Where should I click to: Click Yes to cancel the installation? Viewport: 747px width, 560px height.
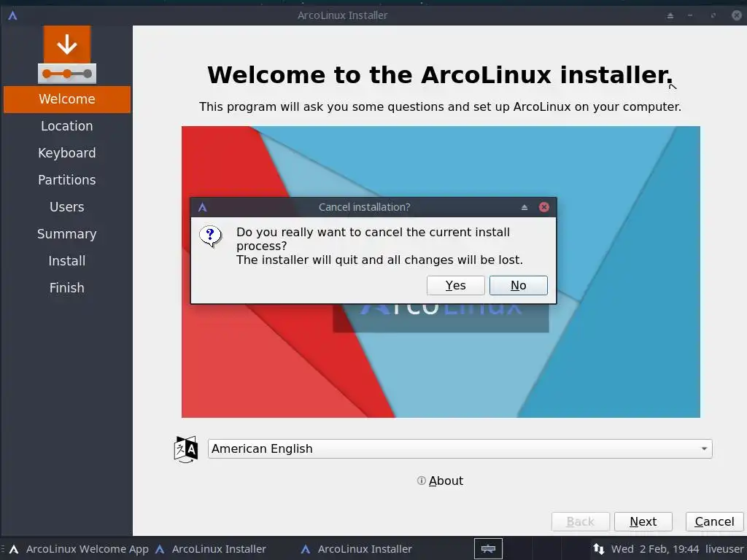pyautogui.click(x=455, y=285)
